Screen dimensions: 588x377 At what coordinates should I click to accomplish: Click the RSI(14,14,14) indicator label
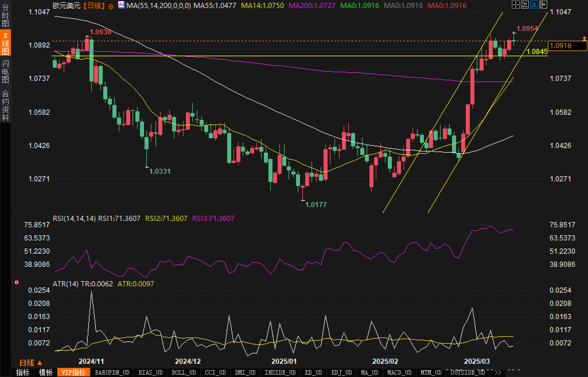74,218
